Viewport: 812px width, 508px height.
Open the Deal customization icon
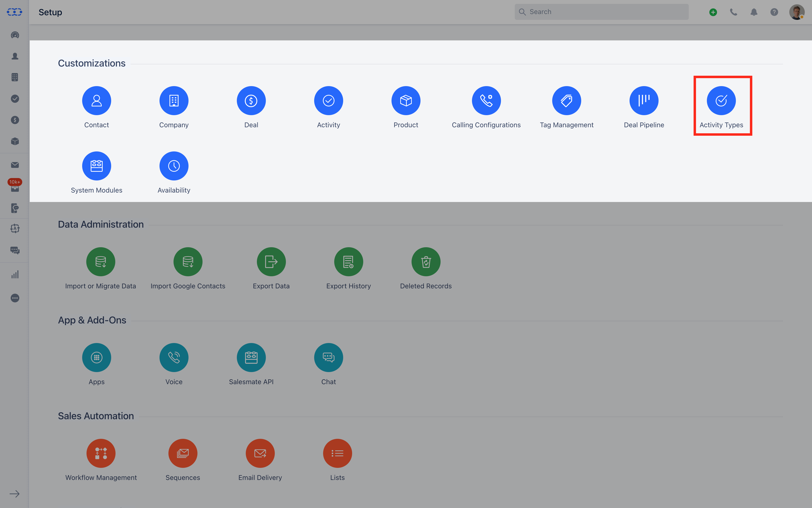[251, 100]
